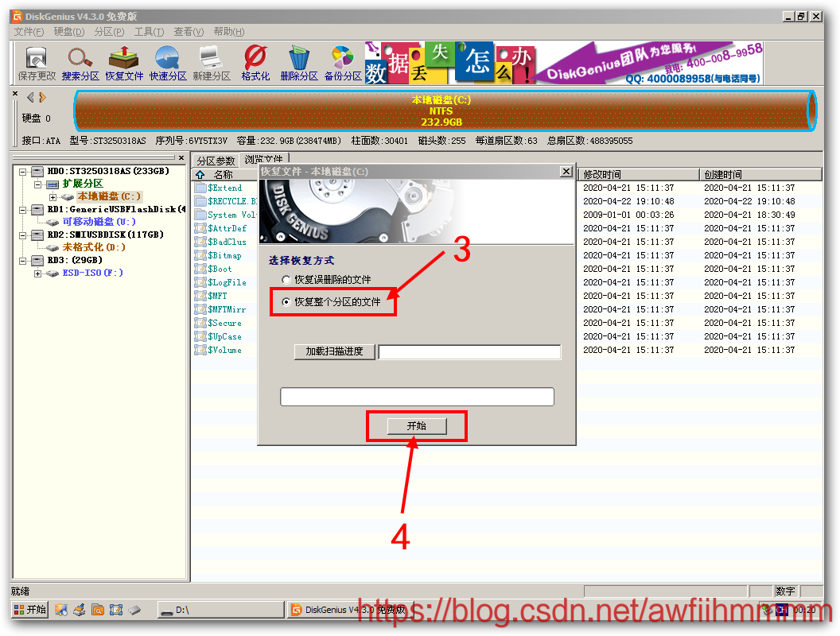Click the DiskGenius taskbar button
Screen dimensions: 840x636
[x=350, y=610]
